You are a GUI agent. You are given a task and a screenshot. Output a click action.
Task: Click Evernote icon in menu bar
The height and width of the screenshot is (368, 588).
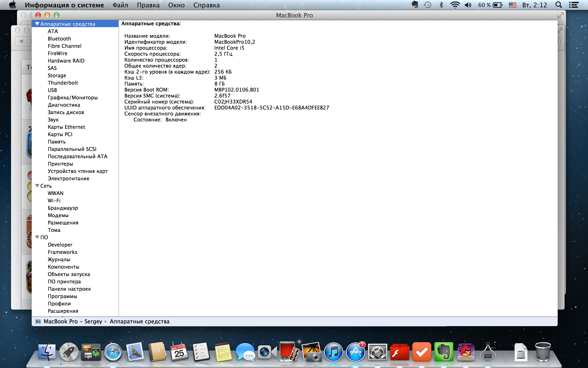(415, 5)
